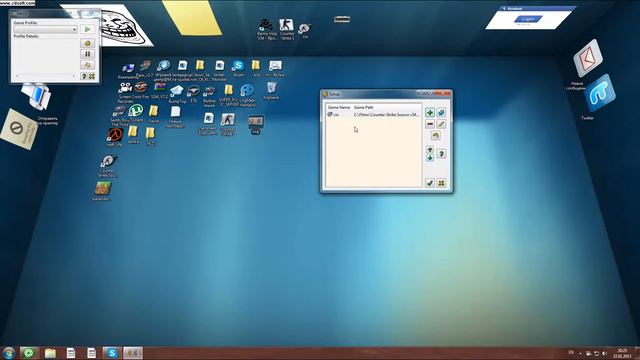640x360 pixels.
Task: Open the Counter-Strike Source floor shortcut
Action: (108, 166)
